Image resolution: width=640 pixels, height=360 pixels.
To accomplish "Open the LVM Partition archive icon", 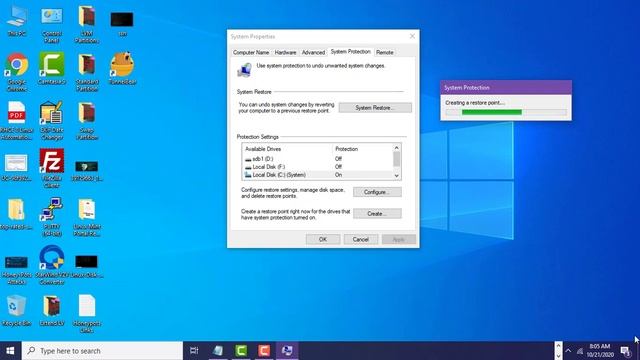I will [87, 24].
